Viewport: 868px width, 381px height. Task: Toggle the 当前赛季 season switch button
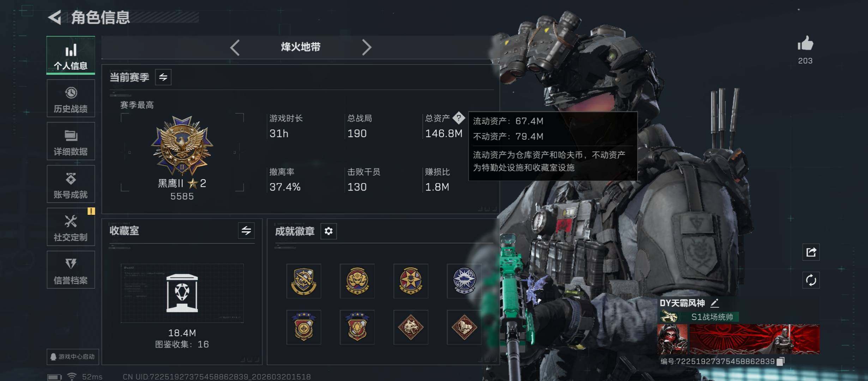(x=163, y=77)
